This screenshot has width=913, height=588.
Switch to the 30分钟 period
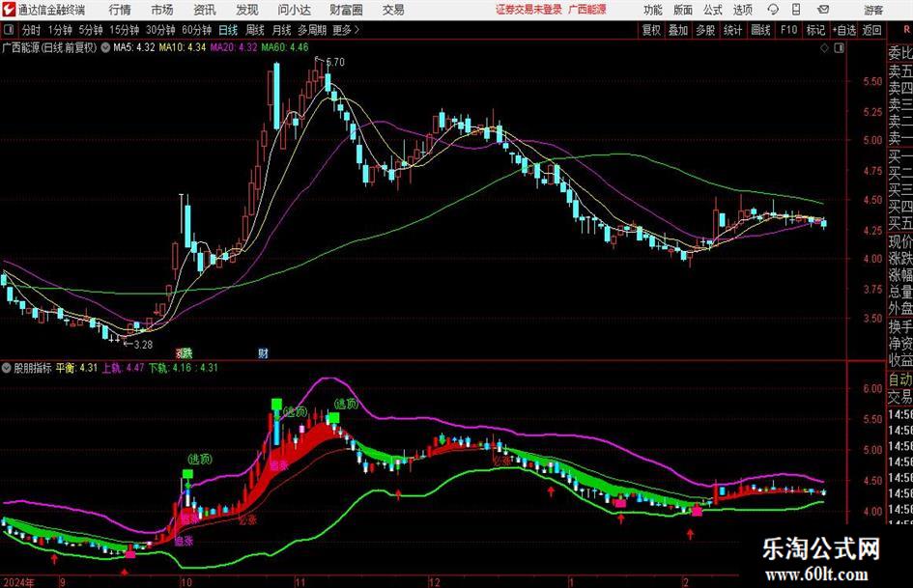tap(160, 30)
